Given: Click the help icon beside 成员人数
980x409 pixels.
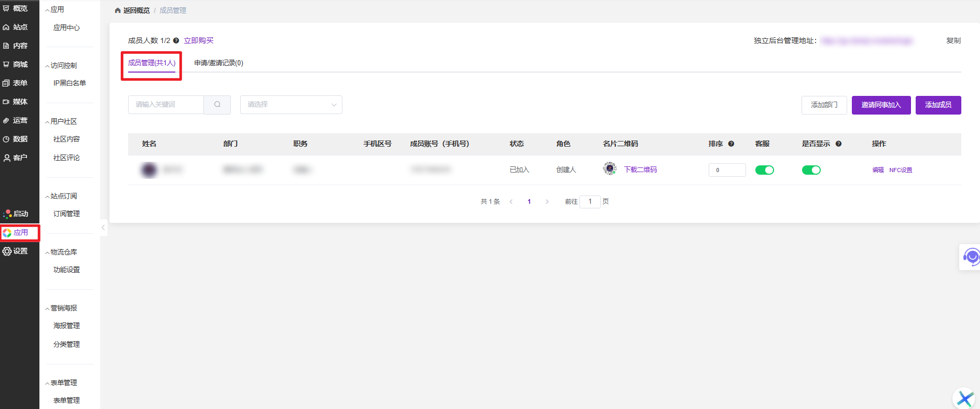Looking at the screenshot, I should point(176,40).
